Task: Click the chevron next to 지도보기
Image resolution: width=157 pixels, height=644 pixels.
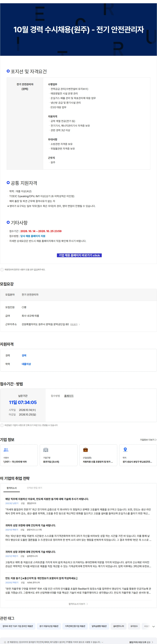Action: click(x=79, y=324)
